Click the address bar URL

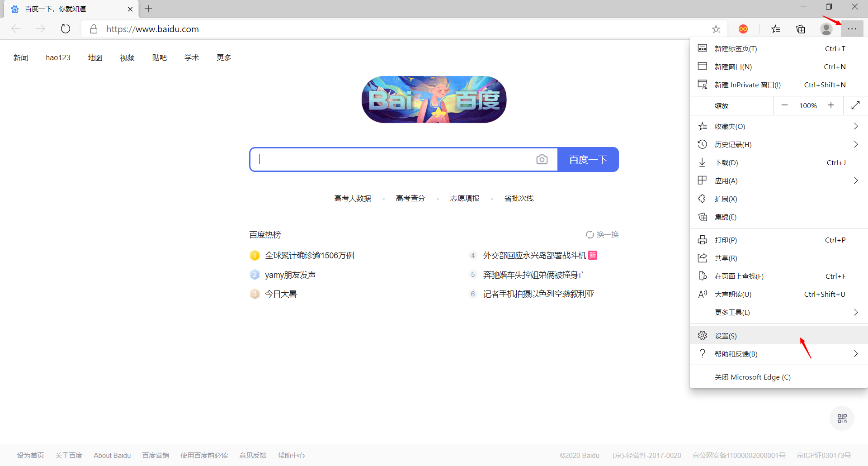pos(152,29)
